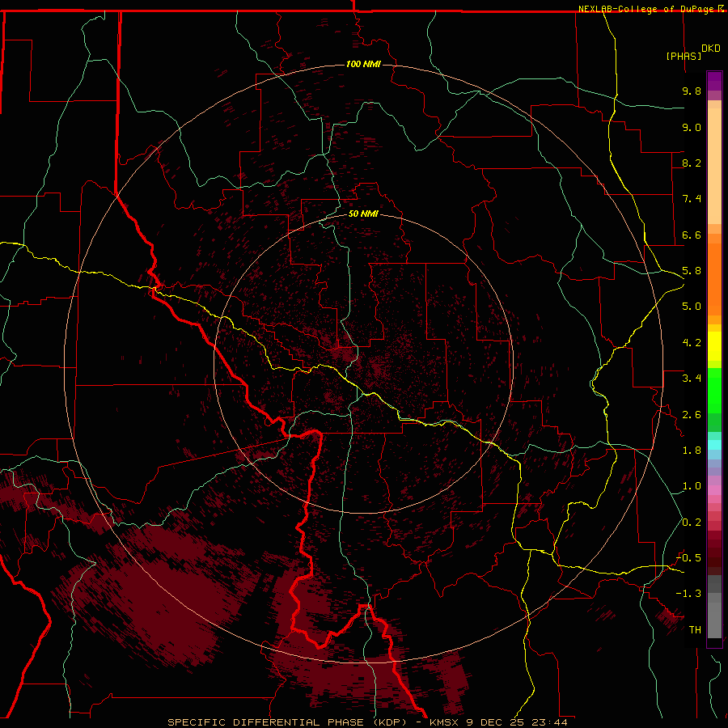The image size is (728, 728).
Task: Click the 3.4 legend value
Action: point(692,379)
